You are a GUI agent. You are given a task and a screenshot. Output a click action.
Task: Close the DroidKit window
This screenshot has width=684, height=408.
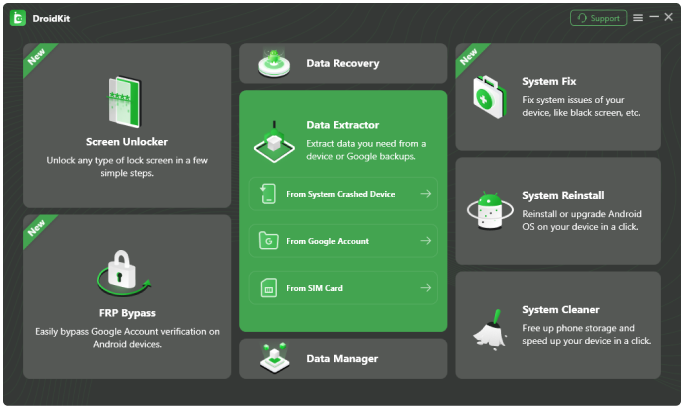pos(668,17)
